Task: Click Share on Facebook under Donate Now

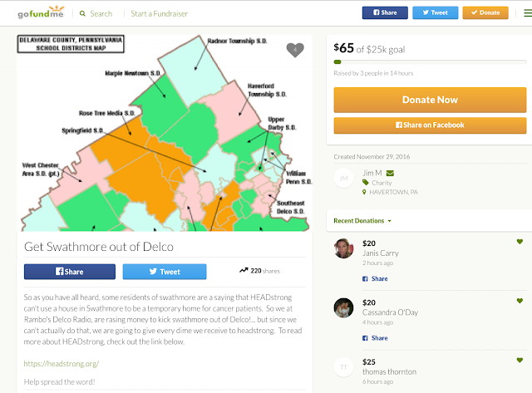Action: 430,125
